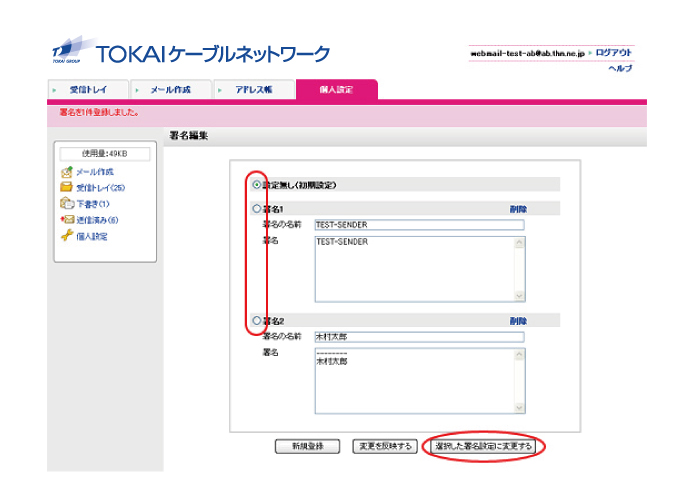Open the ヘルプ link

pos(621,68)
